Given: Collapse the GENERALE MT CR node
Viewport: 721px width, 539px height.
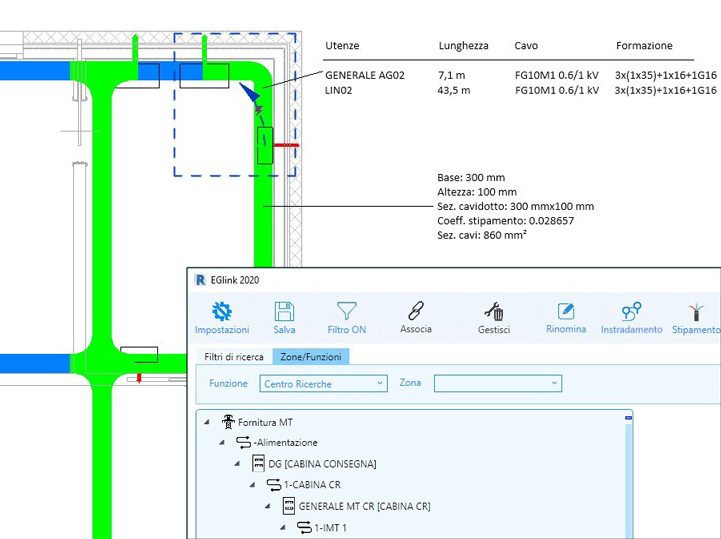Looking at the screenshot, I should point(268,506).
